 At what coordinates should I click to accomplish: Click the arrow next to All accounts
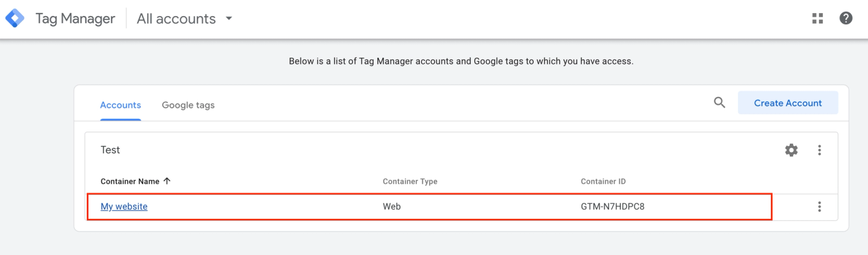pyautogui.click(x=229, y=19)
